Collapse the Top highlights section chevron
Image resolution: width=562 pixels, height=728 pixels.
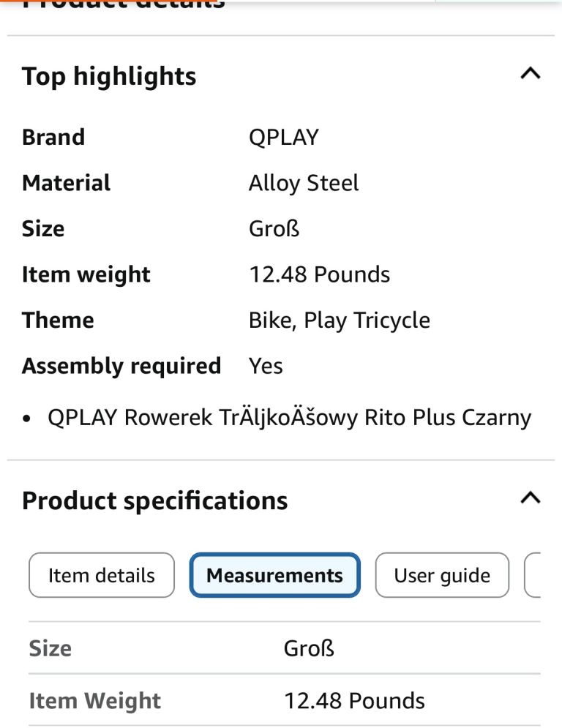[530, 73]
